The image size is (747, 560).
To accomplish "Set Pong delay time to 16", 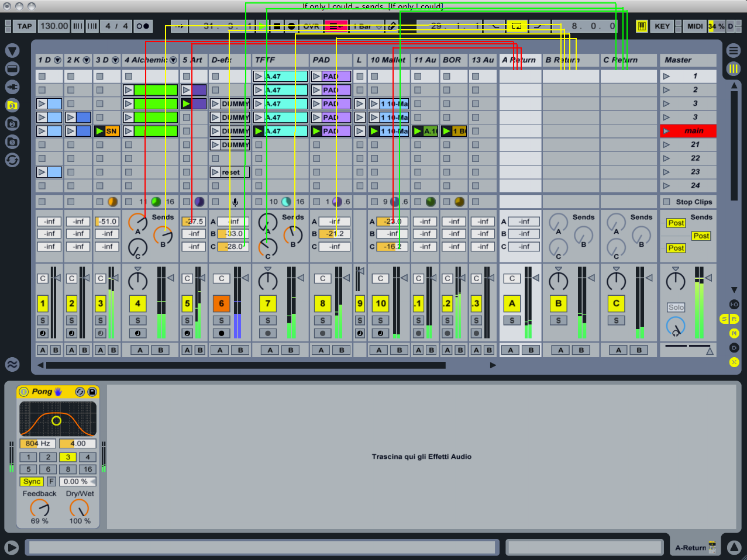I will click(87, 469).
